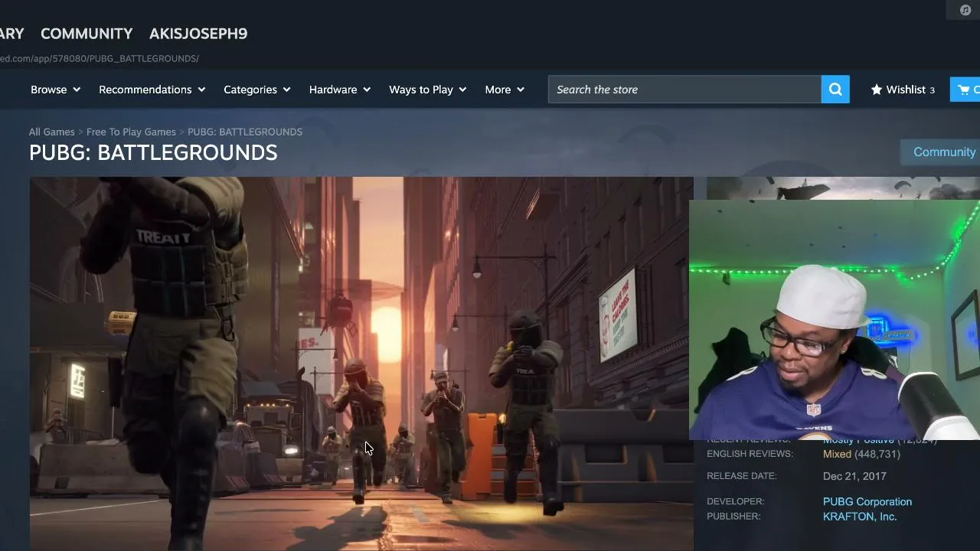The width and height of the screenshot is (980, 551).
Task: Click the music note icon
Action: 965,10
